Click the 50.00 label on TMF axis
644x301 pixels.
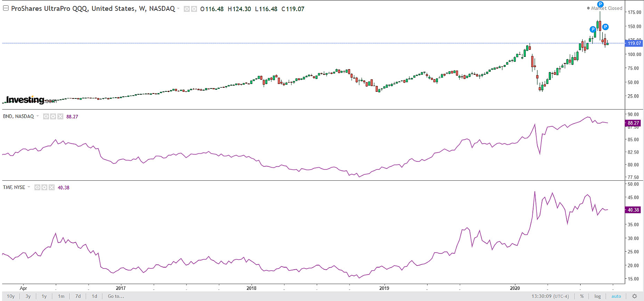coord(634,184)
